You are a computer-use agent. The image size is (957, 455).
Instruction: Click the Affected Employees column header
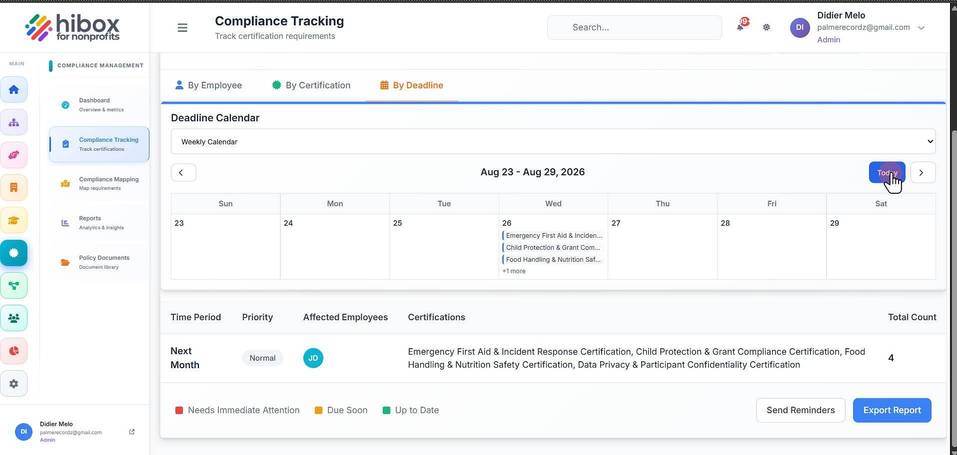tap(345, 317)
